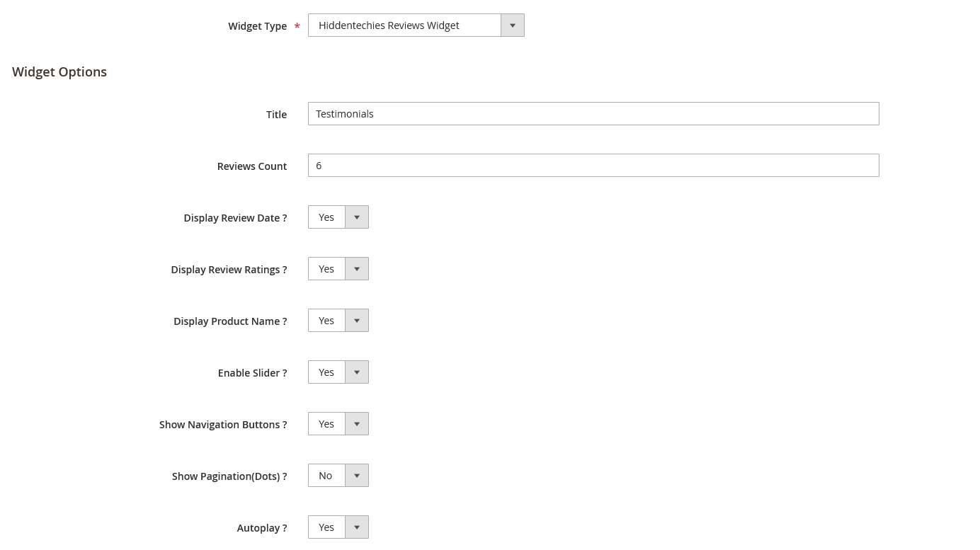Open the Display Review Ratings dropdown
Image resolution: width=980 pixels, height=550 pixels.
coord(338,269)
